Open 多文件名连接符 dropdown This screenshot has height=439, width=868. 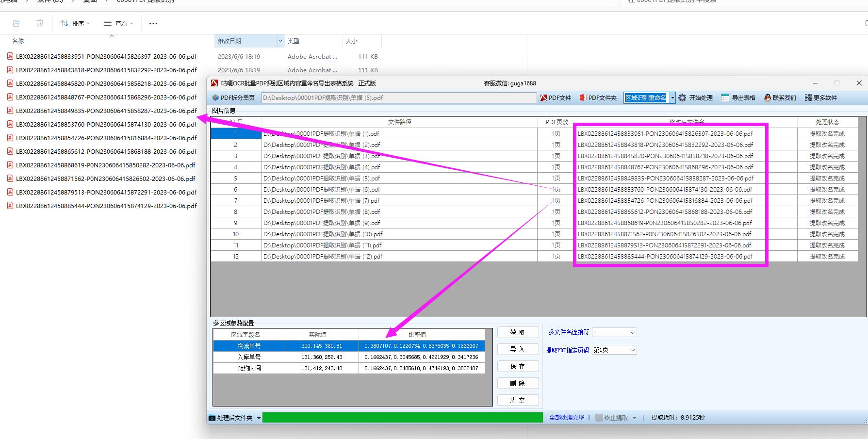[614, 332]
